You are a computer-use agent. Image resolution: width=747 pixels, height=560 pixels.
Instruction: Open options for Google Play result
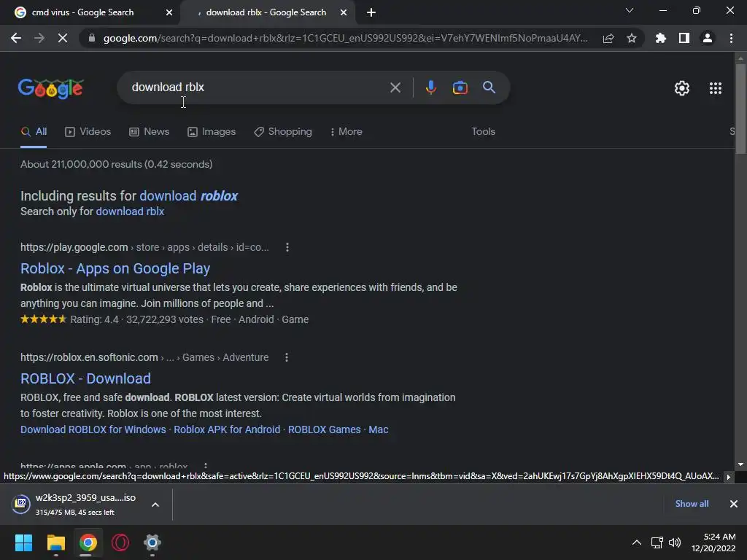point(287,248)
